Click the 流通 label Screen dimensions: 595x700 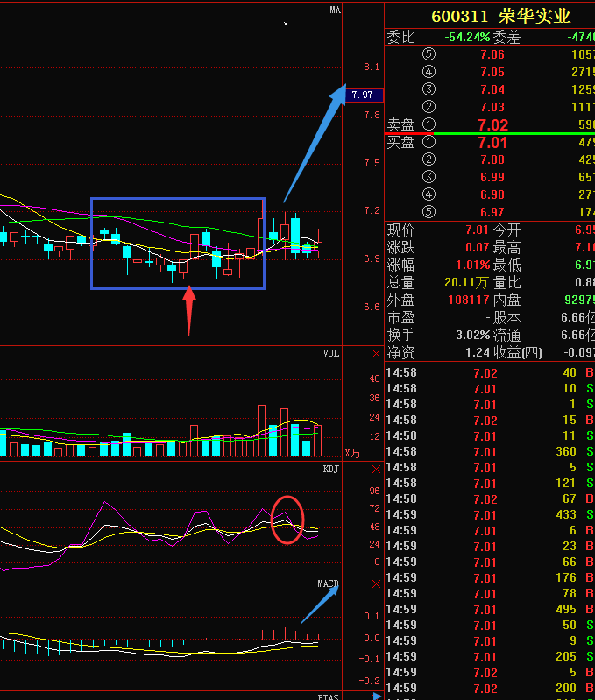click(507, 335)
